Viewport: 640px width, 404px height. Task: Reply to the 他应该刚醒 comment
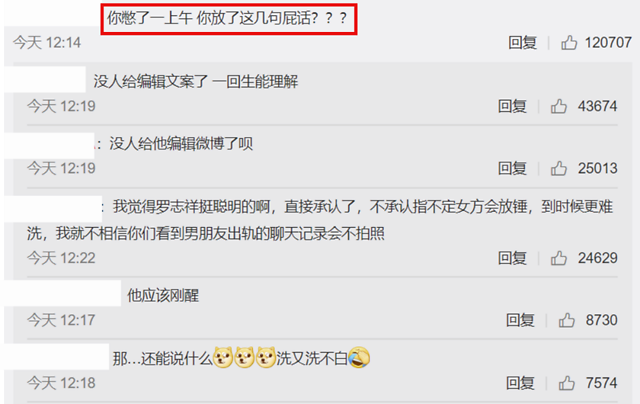pos(520,320)
